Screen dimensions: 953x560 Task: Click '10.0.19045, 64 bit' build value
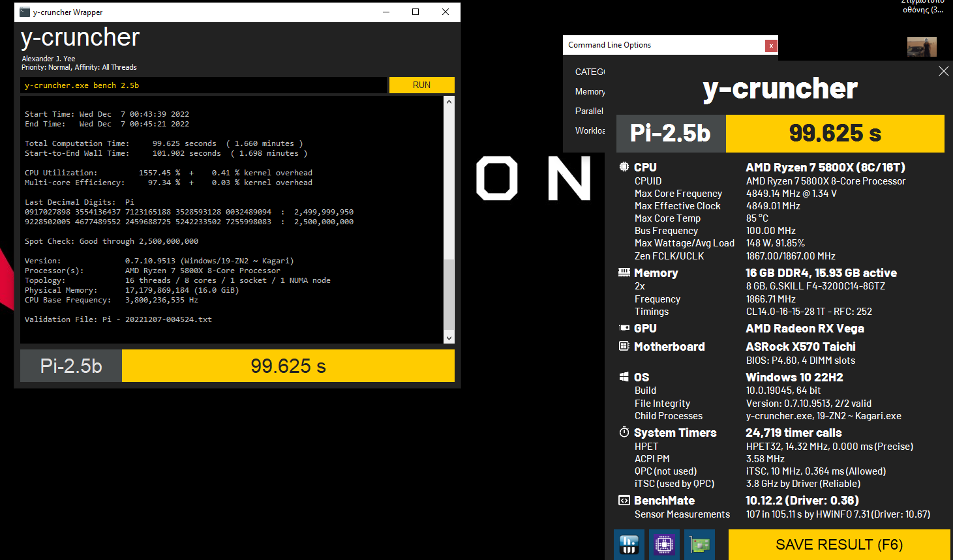(x=783, y=391)
